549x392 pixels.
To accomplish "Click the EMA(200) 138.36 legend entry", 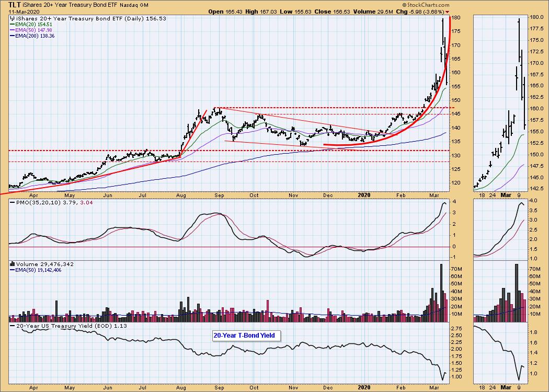I will [x=32, y=36].
